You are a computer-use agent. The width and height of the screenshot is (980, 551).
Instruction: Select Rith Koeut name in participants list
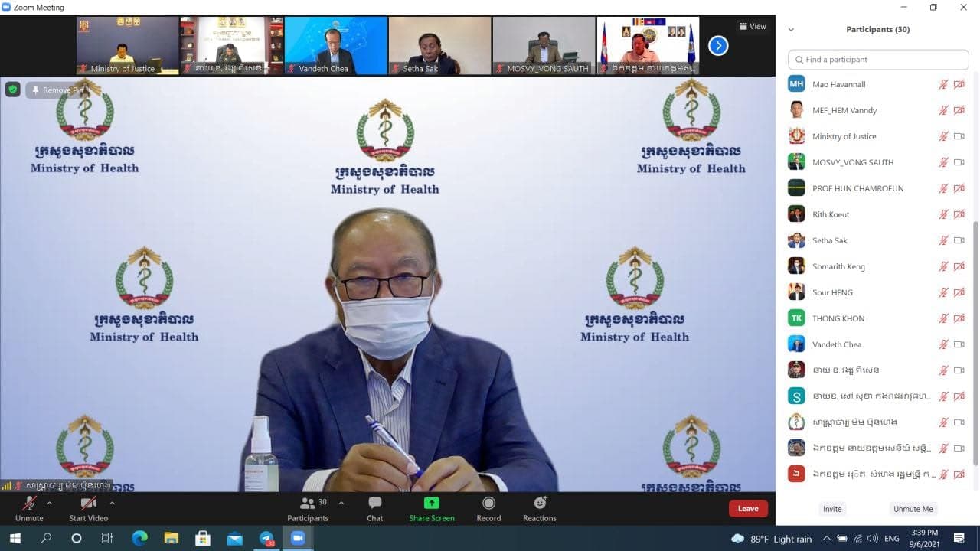(x=831, y=214)
